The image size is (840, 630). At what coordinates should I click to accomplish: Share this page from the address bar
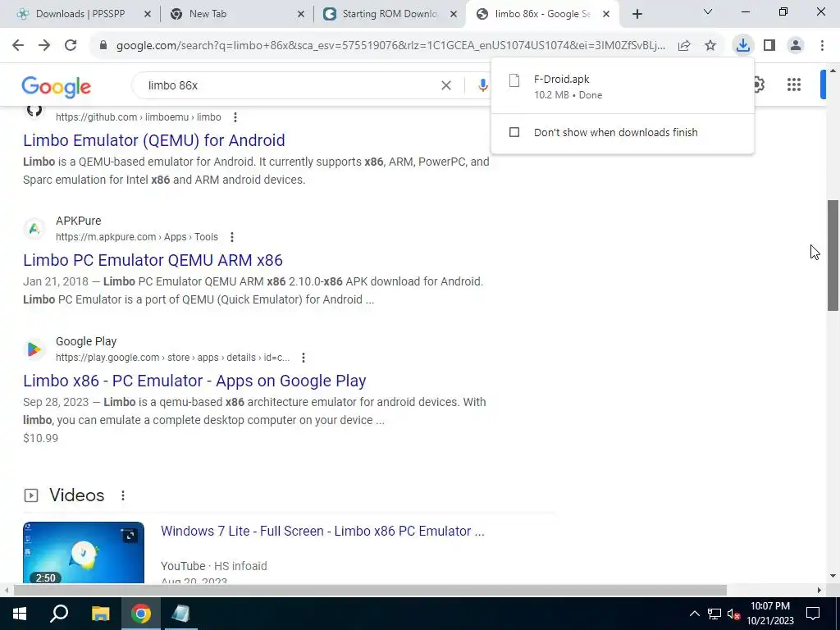tap(684, 46)
